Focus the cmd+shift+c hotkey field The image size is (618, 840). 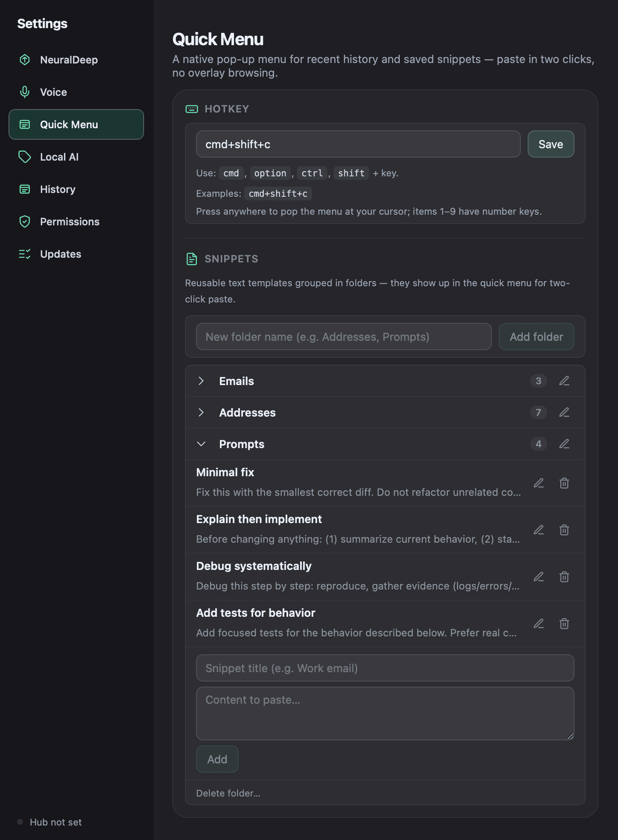pyautogui.click(x=358, y=144)
